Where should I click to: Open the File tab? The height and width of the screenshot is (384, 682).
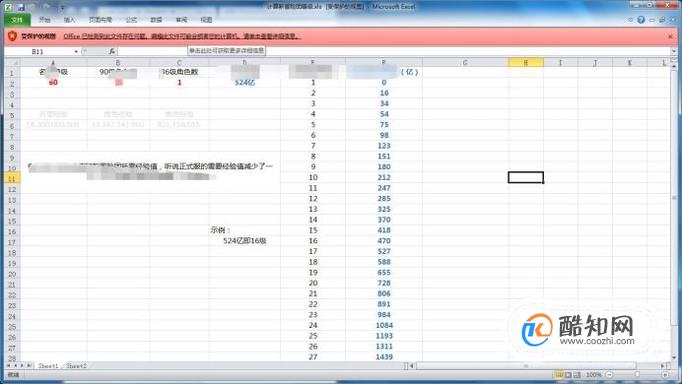point(17,20)
